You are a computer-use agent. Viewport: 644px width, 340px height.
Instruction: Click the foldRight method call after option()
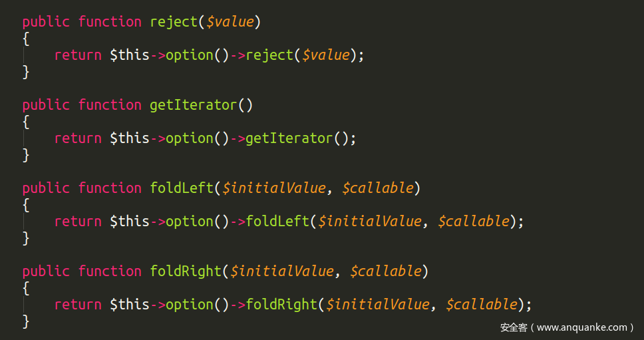[x=281, y=305]
